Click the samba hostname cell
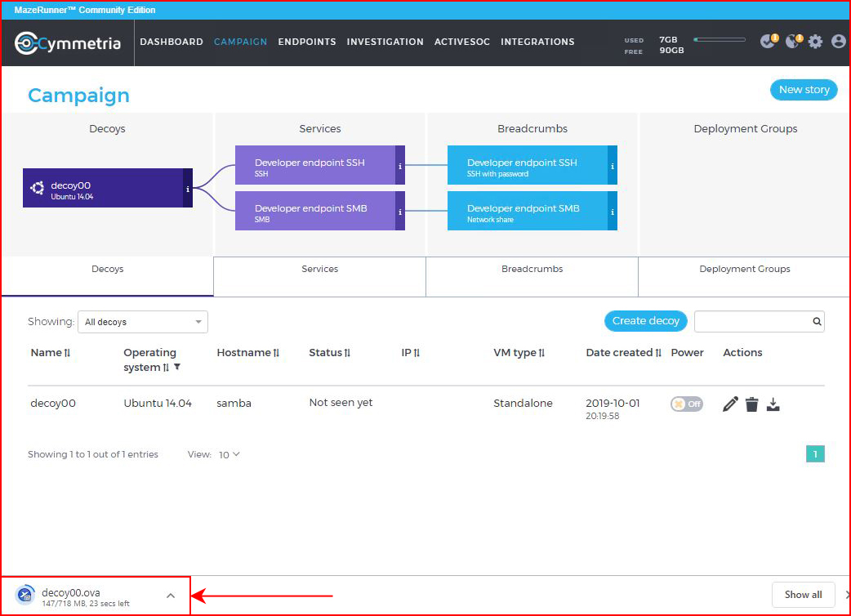The width and height of the screenshot is (851, 616). click(x=234, y=404)
